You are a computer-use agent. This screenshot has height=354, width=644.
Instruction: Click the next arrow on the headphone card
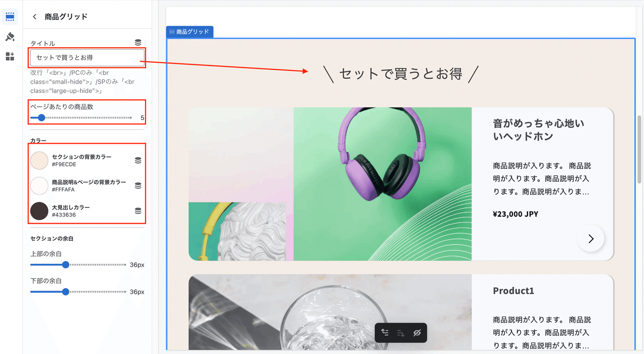coord(591,239)
